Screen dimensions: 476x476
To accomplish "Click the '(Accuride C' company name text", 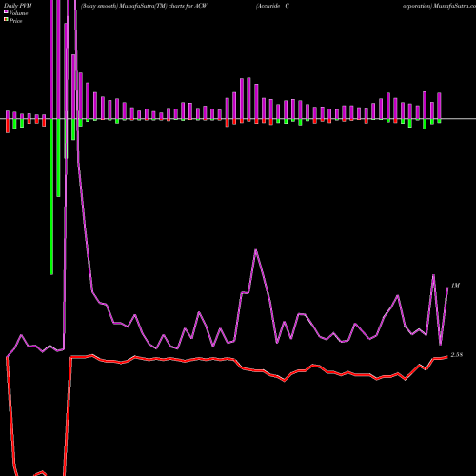I will point(272,6).
